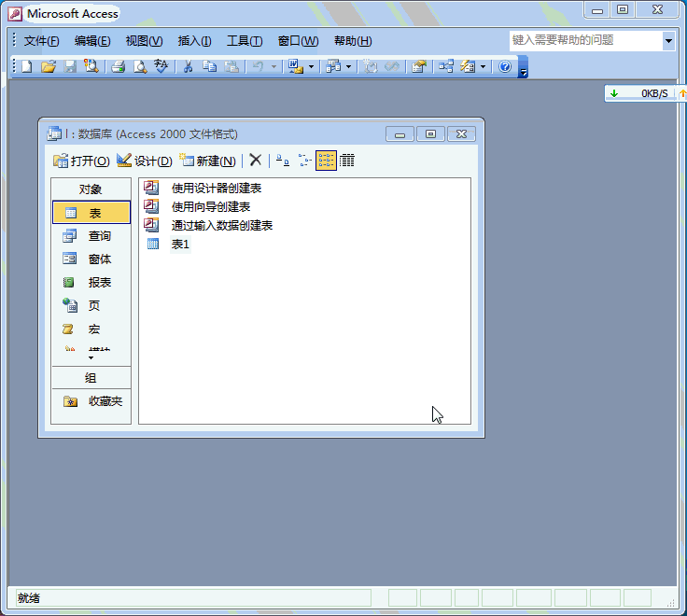Print using the printer icon
Image resolution: width=687 pixels, height=616 pixels.
pyautogui.click(x=118, y=66)
